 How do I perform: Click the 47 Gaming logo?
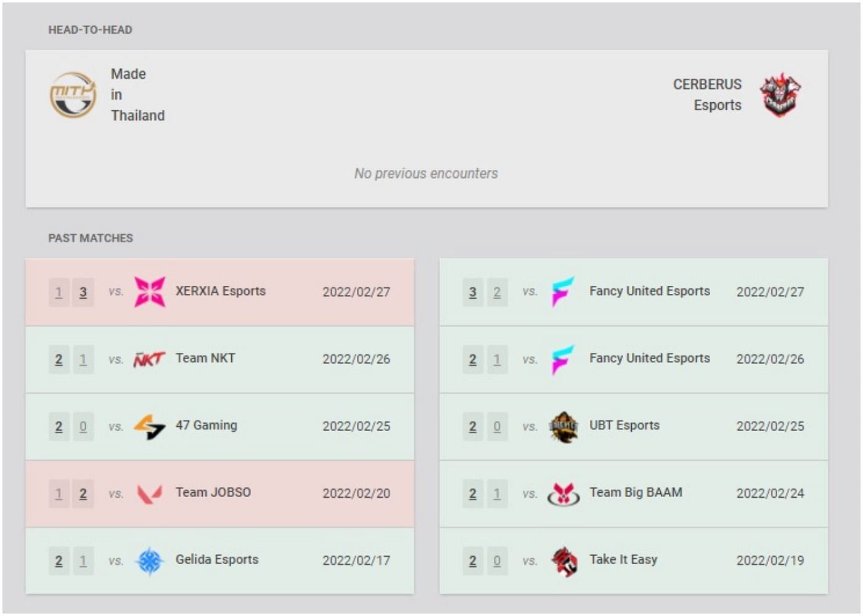(150, 426)
